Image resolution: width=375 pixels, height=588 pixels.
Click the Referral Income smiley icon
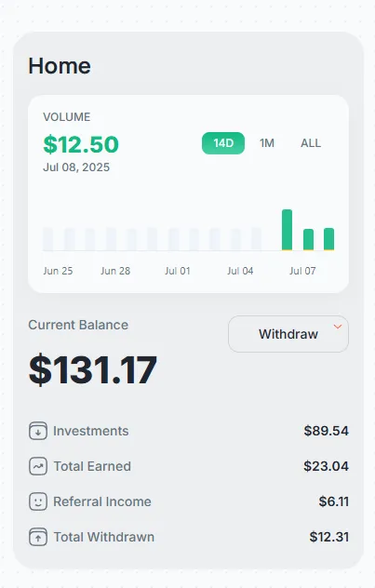(38, 501)
